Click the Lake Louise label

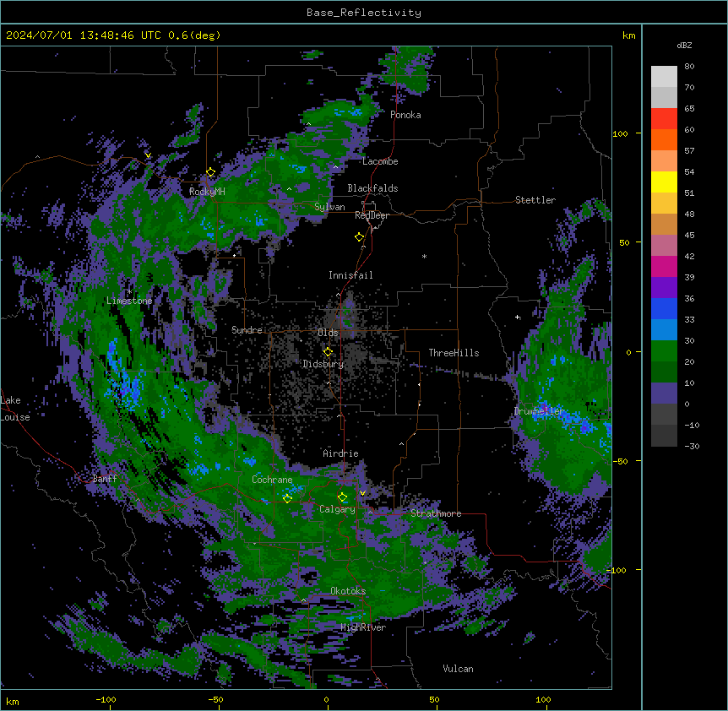[x=15, y=409]
